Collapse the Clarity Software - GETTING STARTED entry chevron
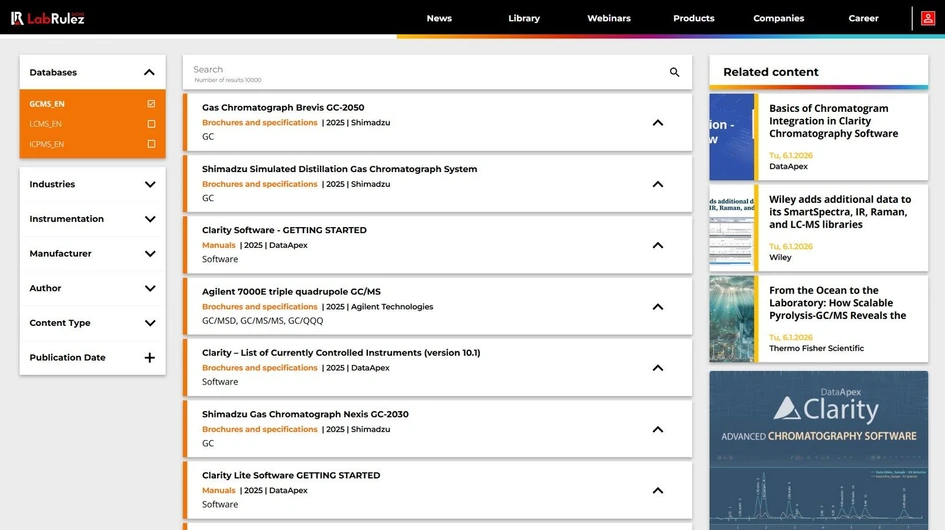 tap(658, 245)
